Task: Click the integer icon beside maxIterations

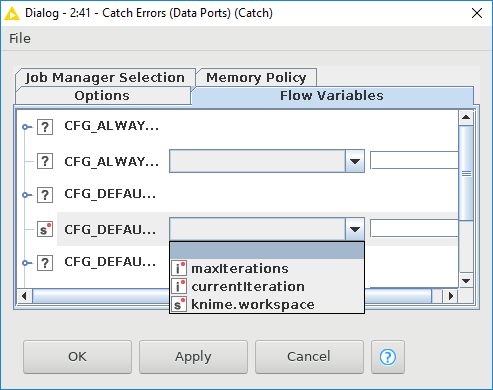Action: tap(179, 268)
